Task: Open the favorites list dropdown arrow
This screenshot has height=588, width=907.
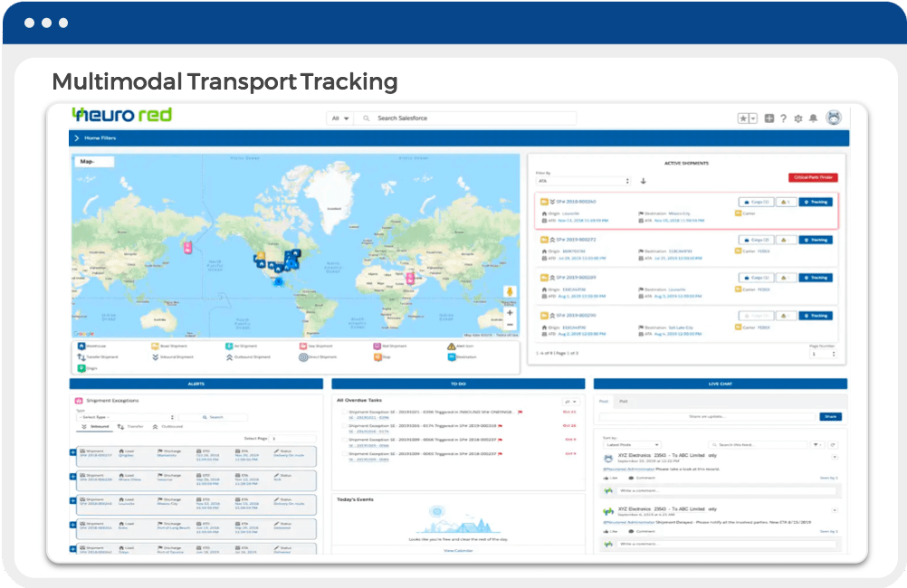Action: [x=753, y=118]
